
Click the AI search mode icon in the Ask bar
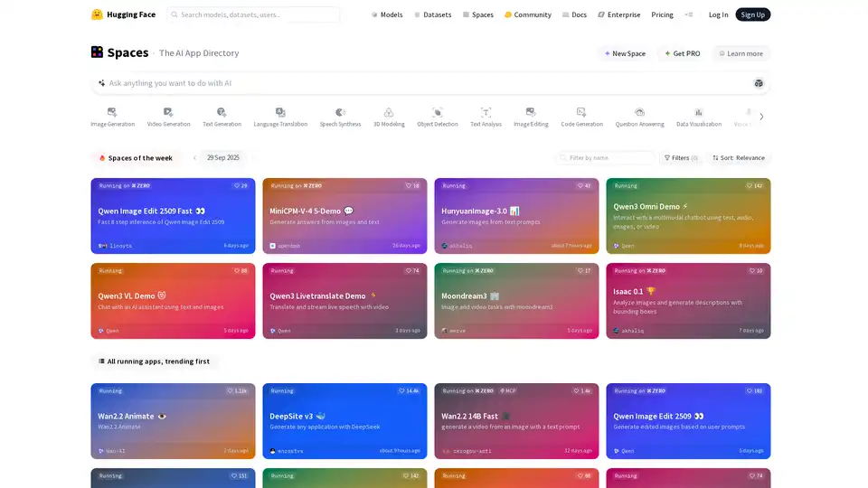(x=759, y=83)
